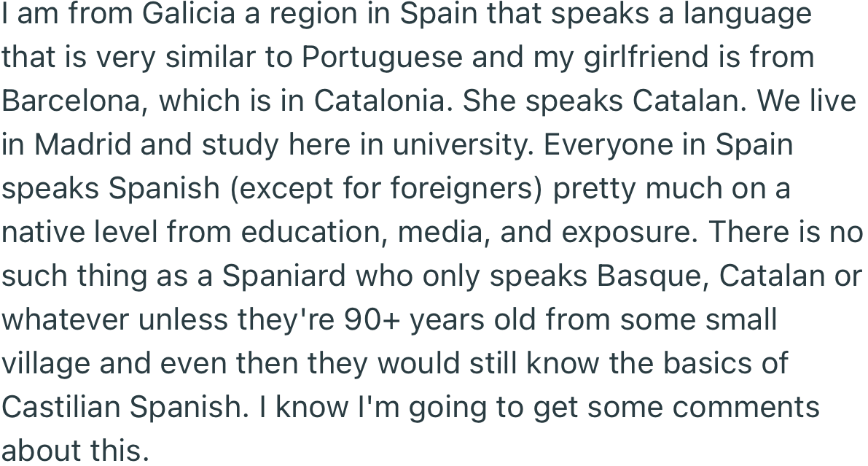The image size is (868, 466).
Task: Click the word "village"
Action: [x=44, y=364]
